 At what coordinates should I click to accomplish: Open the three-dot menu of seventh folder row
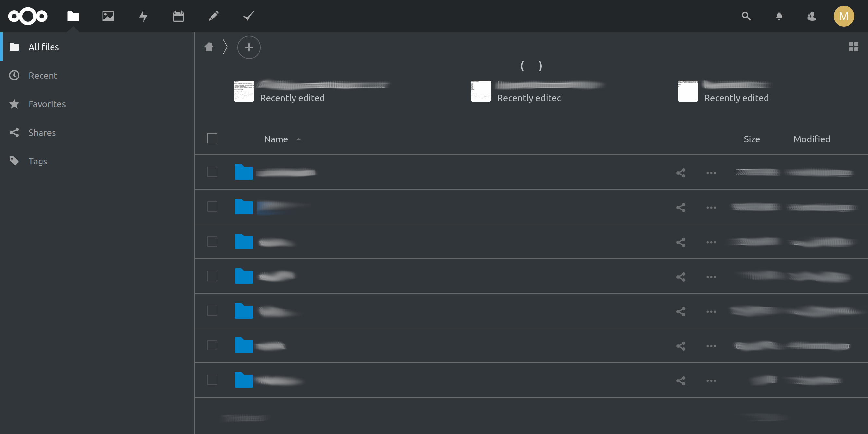pos(711,381)
